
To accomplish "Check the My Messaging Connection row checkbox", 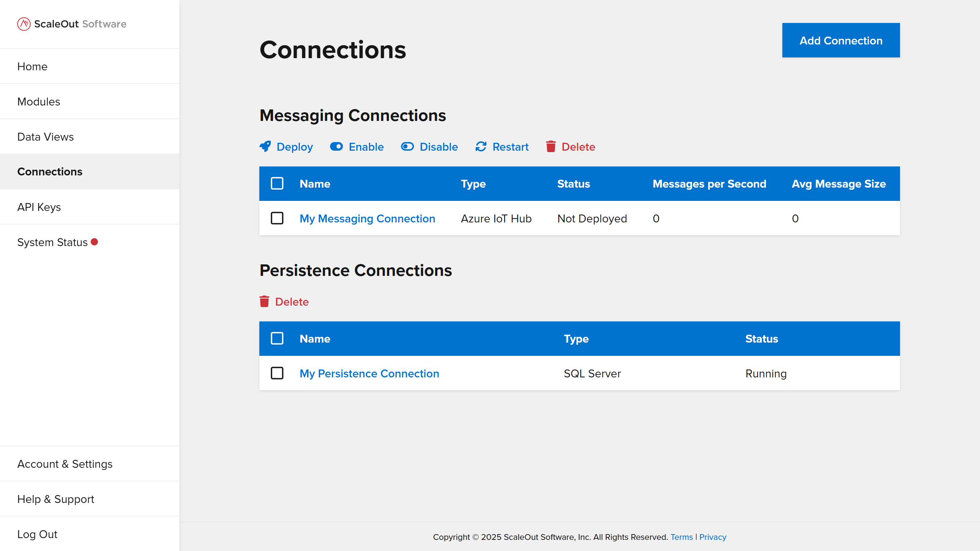I will (277, 218).
